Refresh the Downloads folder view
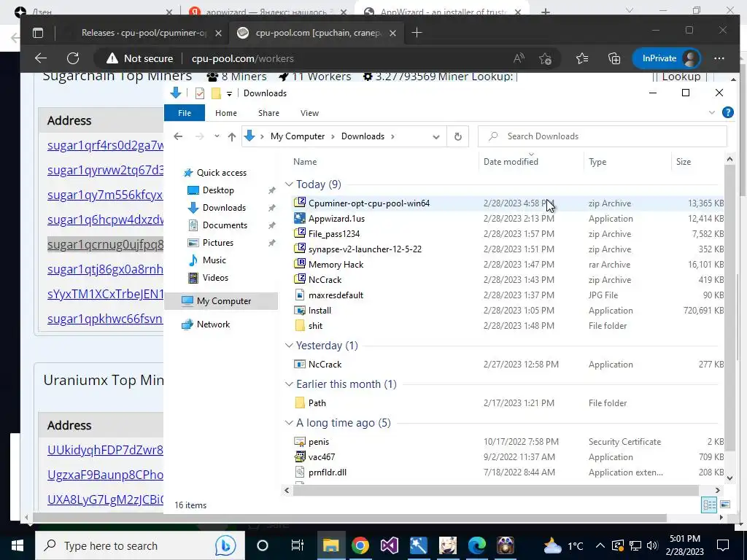The image size is (747, 560). pyautogui.click(x=457, y=136)
